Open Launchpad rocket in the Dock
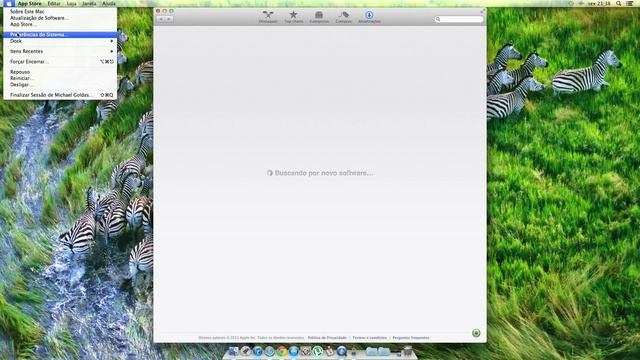Image resolution: width=640 pixels, height=360 pixels. click(x=245, y=351)
